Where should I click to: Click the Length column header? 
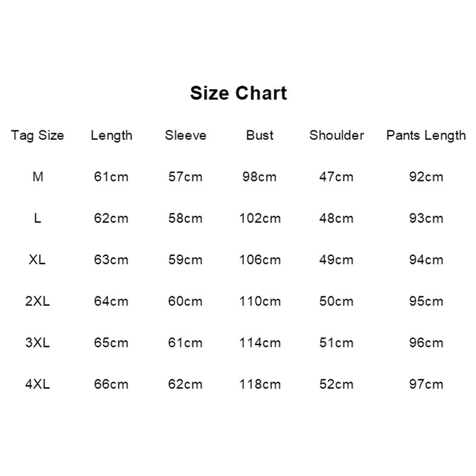click(x=111, y=136)
